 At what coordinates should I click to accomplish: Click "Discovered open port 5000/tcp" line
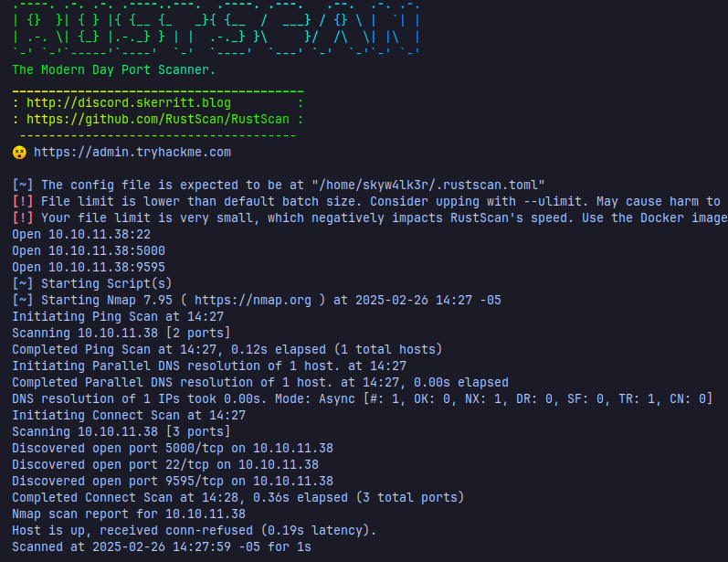173,448
